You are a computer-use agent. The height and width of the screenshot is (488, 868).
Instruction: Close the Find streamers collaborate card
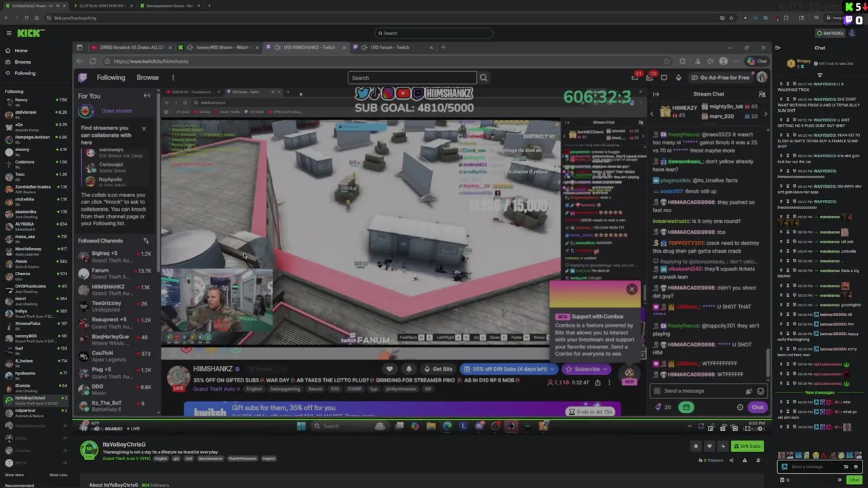click(144, 128)
